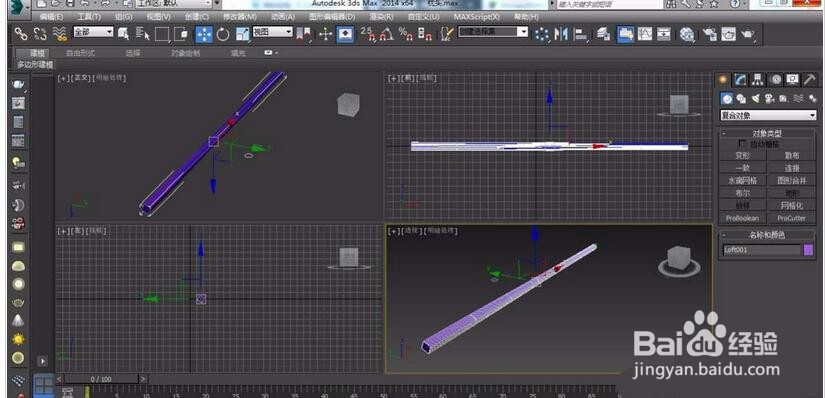Click the Unlink Selection tool
825x398 pixels.
(x=40, y=34)
